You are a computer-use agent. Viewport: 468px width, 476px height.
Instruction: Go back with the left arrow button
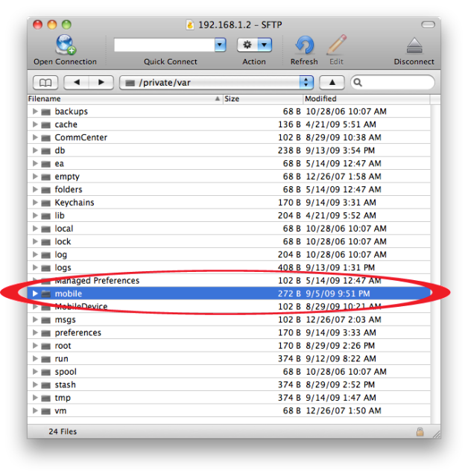(77, 83)
